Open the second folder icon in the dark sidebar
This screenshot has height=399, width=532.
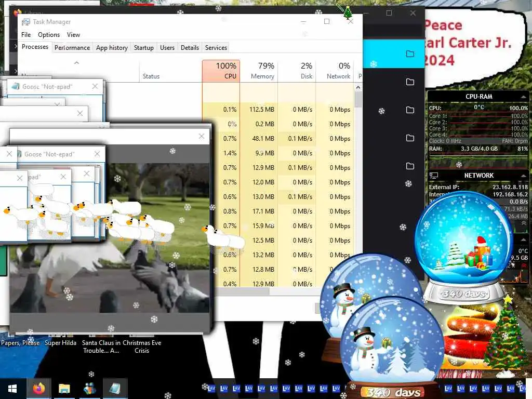(410, 82)
